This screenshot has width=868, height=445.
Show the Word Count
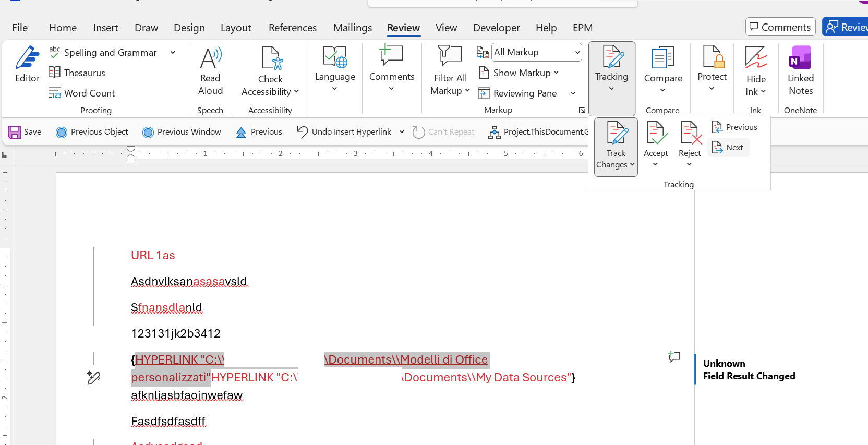[82, 93]
